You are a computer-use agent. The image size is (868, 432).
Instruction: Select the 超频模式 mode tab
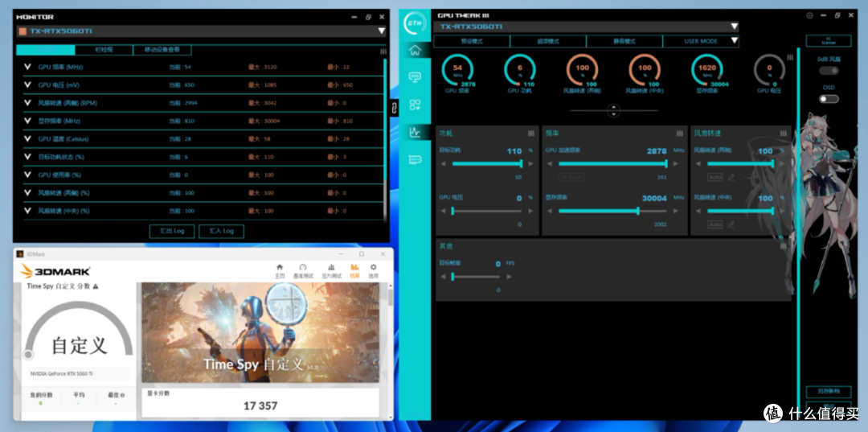coord(548,41)
